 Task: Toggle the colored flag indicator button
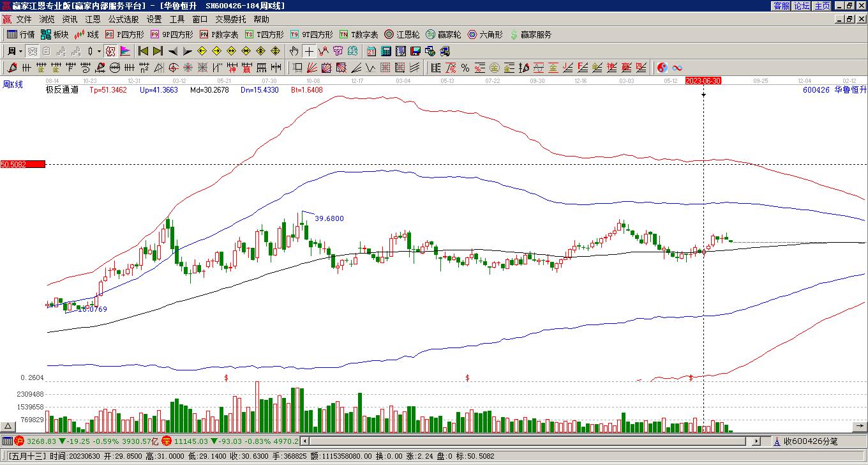[x=125, y=51]
